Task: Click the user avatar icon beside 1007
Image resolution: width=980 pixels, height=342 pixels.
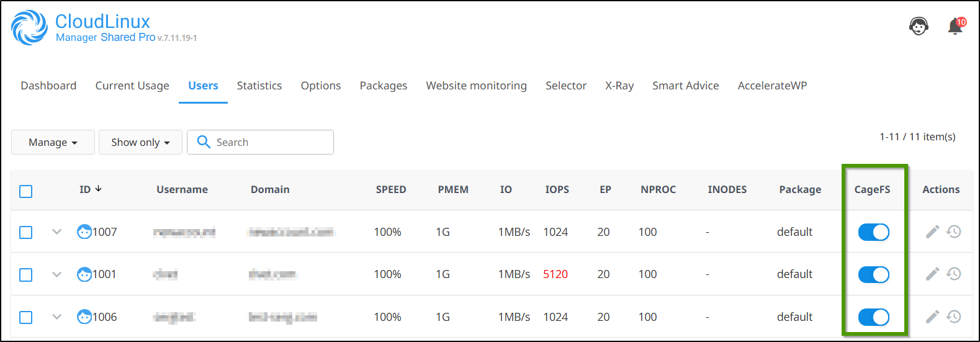Action: coord(84,232)
